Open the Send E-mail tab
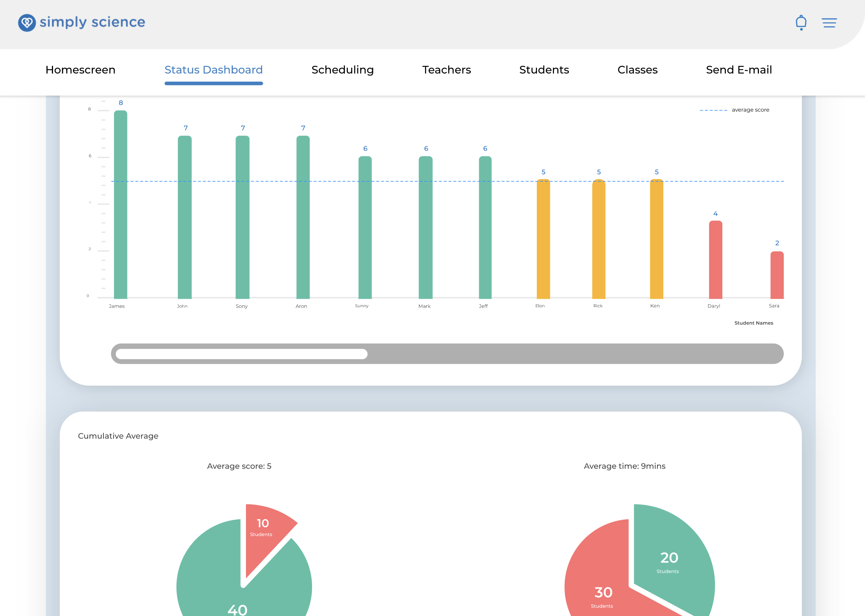The image size is (865, 616). tap(738, 70)
